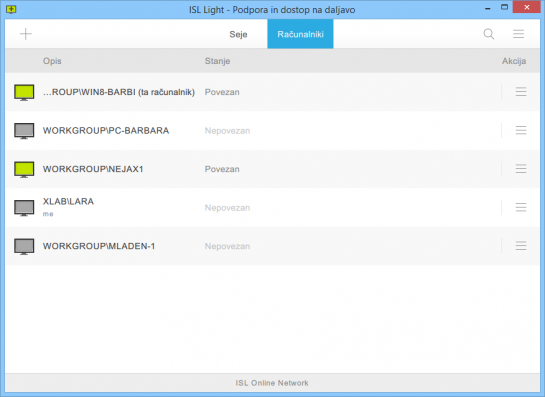The image size is (545, 397).
Task: Click the plus icon to add a computer
Action: click(26, 34)
